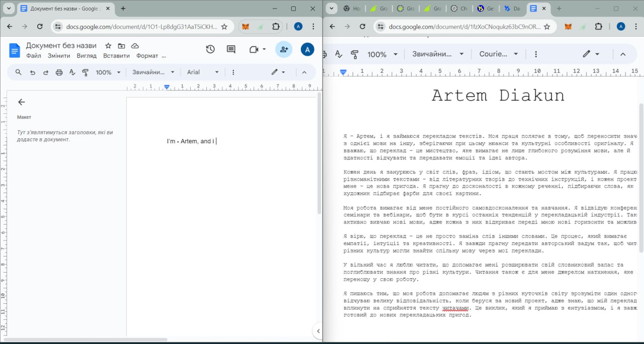Viewport: 644px width, 344px height.
Task: Open Google account avatar in left Docs header
Action: coord(307,49)
